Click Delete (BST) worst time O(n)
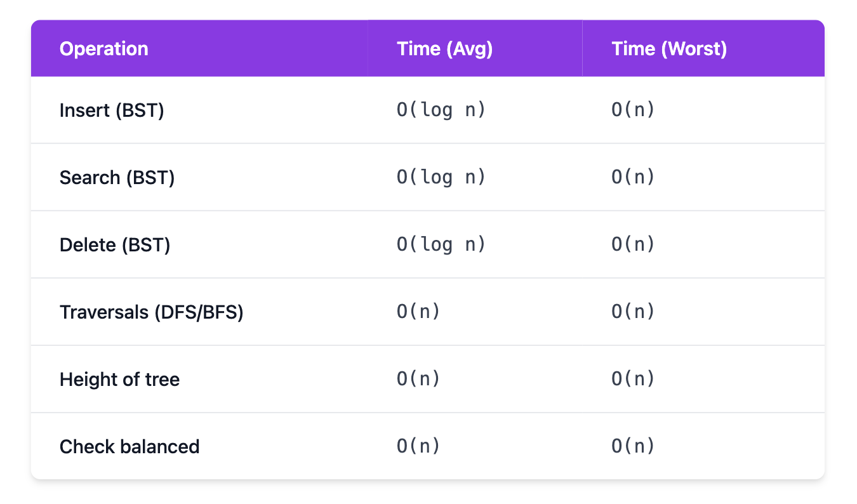The height and width of the screenshot is (504, 857). (633, 245)
